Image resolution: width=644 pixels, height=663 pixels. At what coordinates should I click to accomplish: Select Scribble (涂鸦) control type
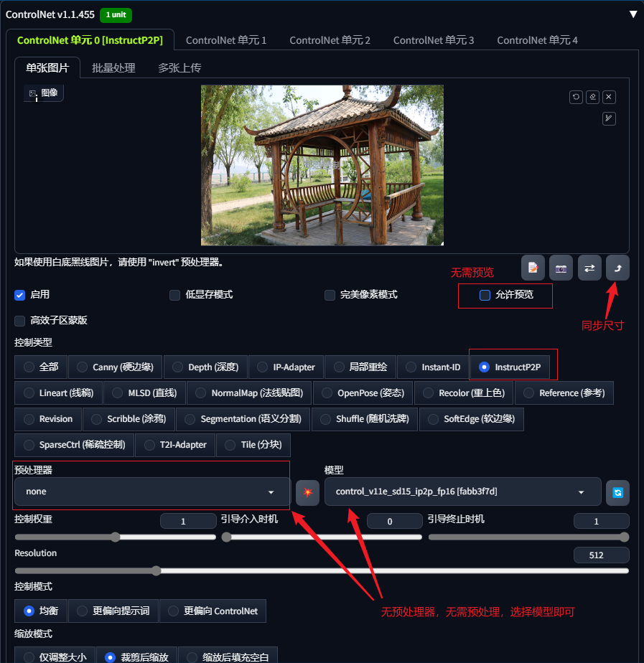coord(129,419)
